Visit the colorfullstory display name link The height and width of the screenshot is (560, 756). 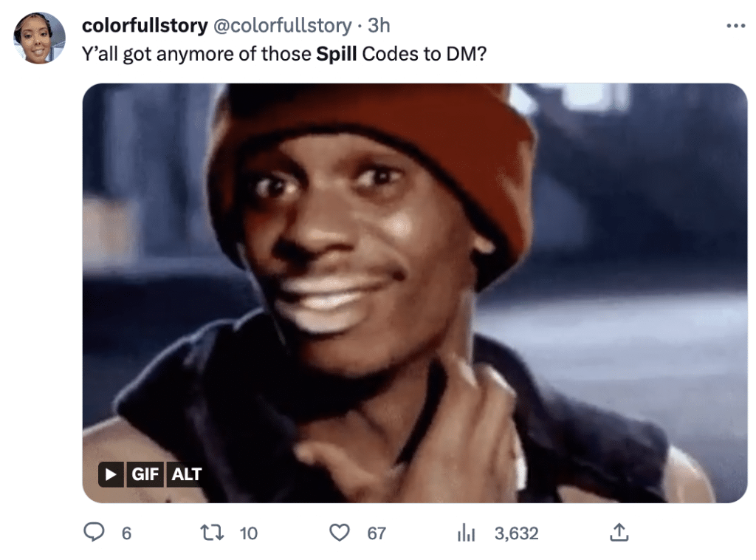tap(145, 26)
